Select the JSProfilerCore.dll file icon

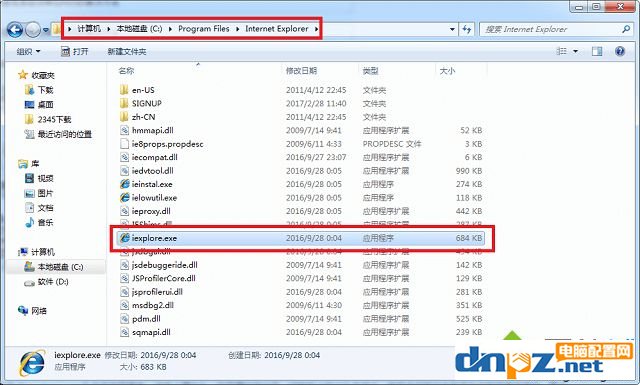(124, 278)
